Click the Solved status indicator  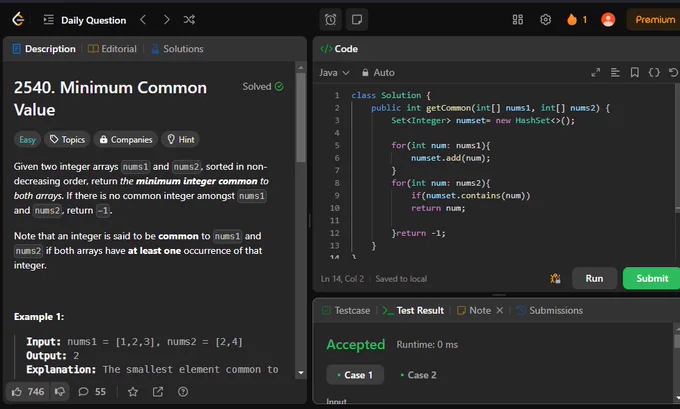pos(263,87)
